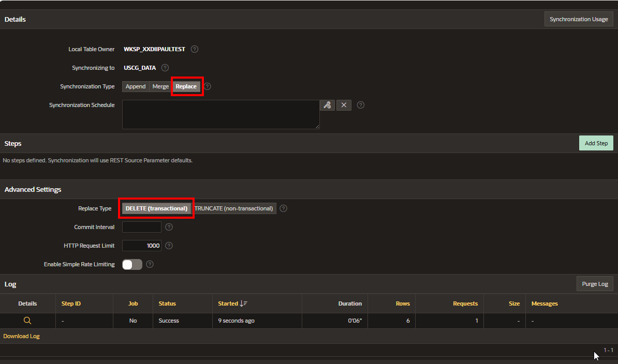Screen dimensions: 618x364
Task: Sort log by Job column header
Action: tap(133, 304)
